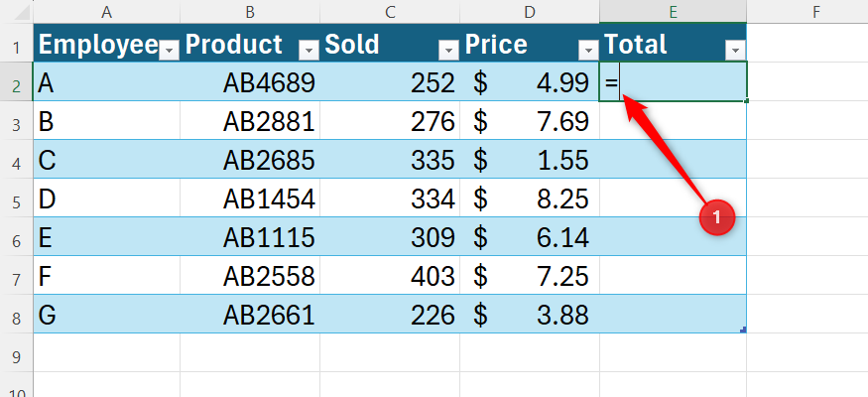Select cell containing employee C
This screenshot has height=397, width=868.
107,159
